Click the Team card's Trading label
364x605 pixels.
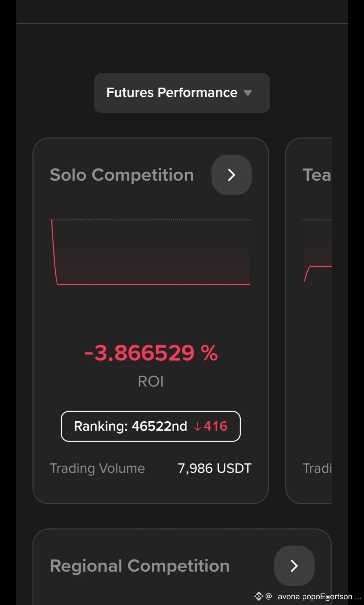(317, 468)
